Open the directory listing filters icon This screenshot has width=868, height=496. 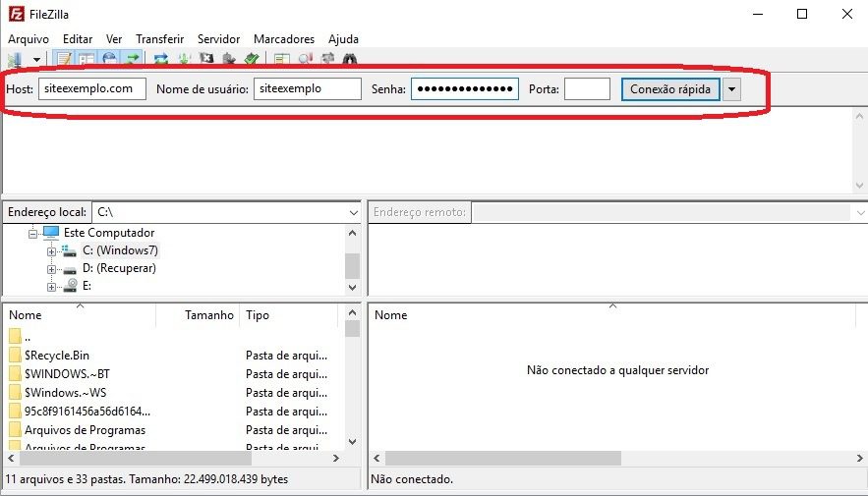281,59
